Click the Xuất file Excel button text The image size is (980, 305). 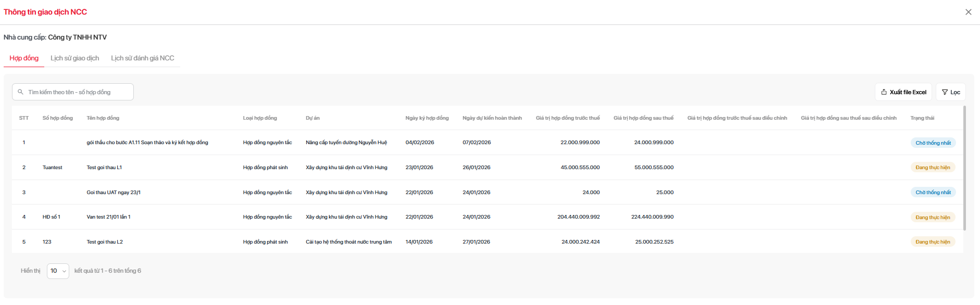908,92
